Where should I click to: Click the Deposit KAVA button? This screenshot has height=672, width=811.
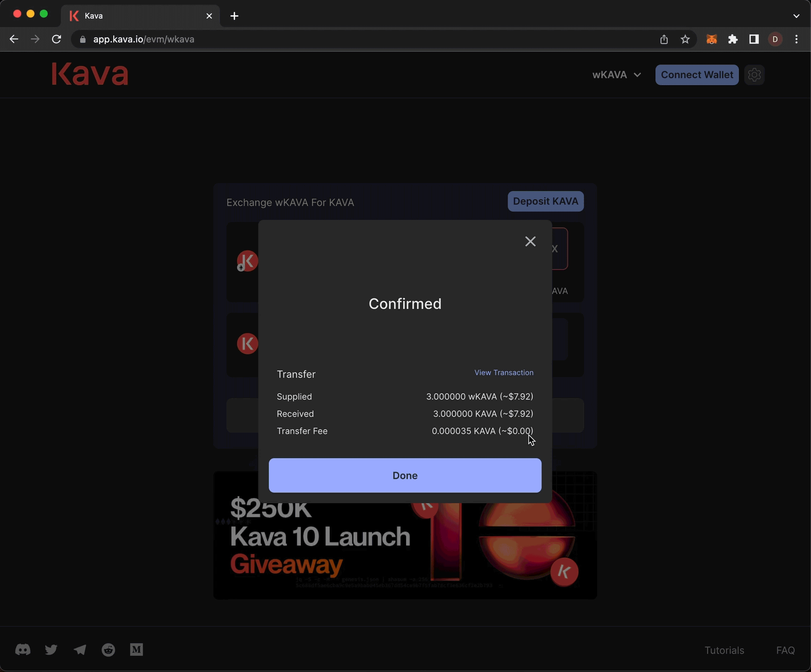pyautogui.click(x=545, y=201)
